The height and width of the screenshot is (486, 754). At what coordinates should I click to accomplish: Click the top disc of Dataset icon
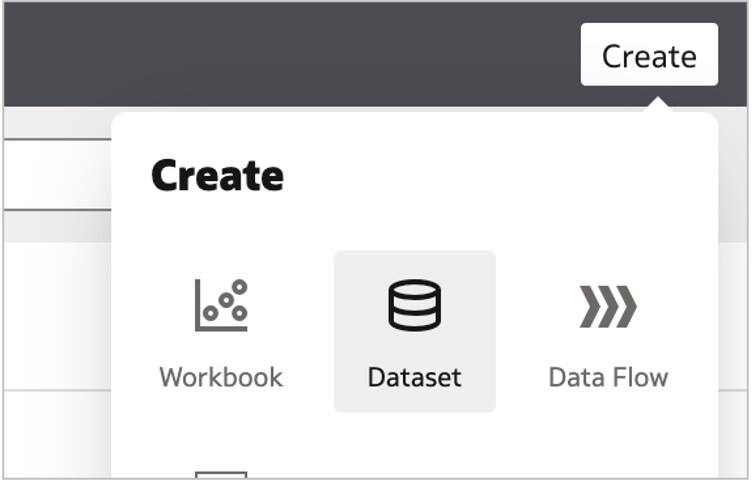[x=414, y=291]
